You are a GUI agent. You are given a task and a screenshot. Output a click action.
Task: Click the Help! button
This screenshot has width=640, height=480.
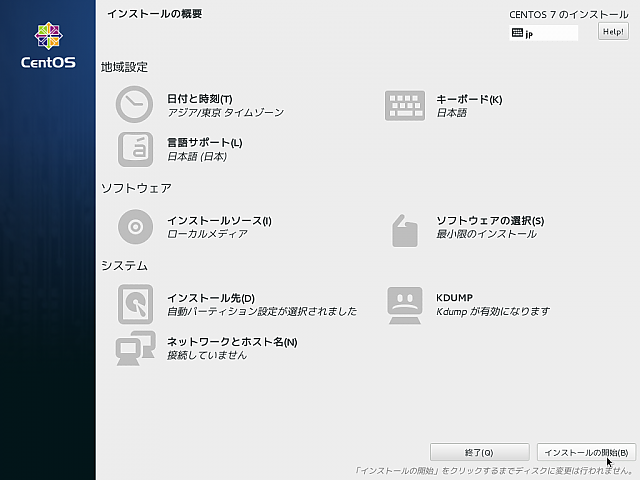click(x=613, y=31)
